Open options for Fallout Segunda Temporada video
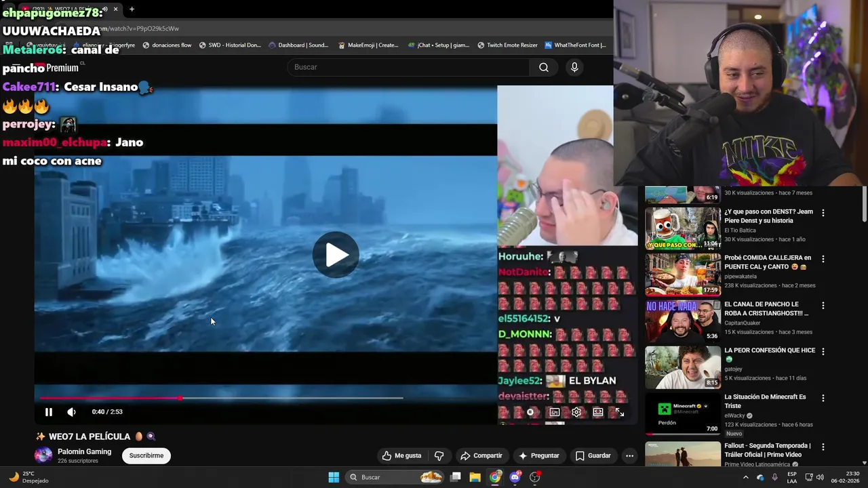868x488 pixels. (823, 447)
